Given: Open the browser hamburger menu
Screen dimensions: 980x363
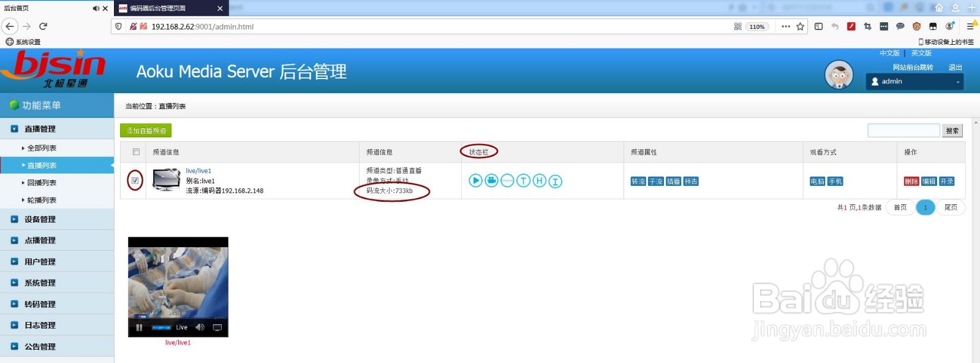Looking at the screenshot, I should tap(970, 26).
